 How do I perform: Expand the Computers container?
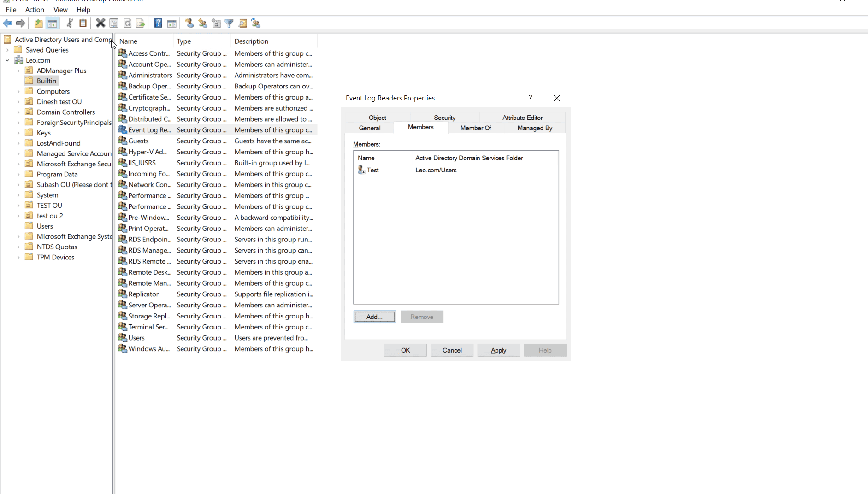point(18,91)
